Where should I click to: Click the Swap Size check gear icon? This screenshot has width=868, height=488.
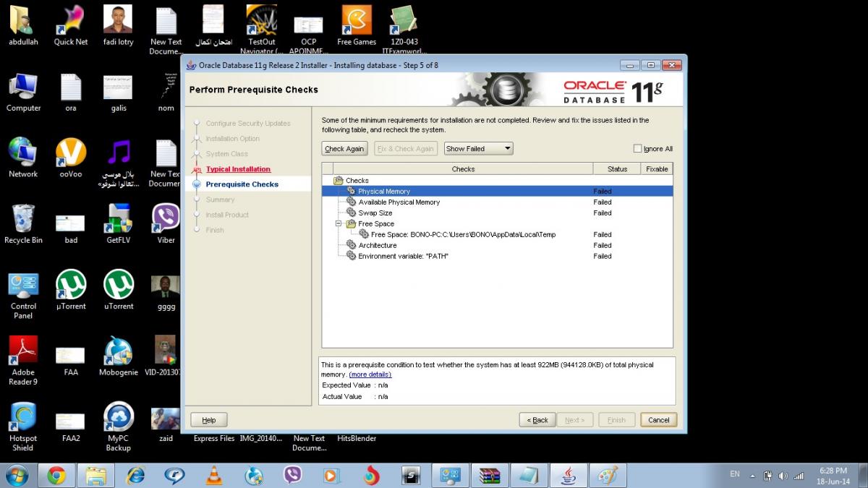point(351,213)
